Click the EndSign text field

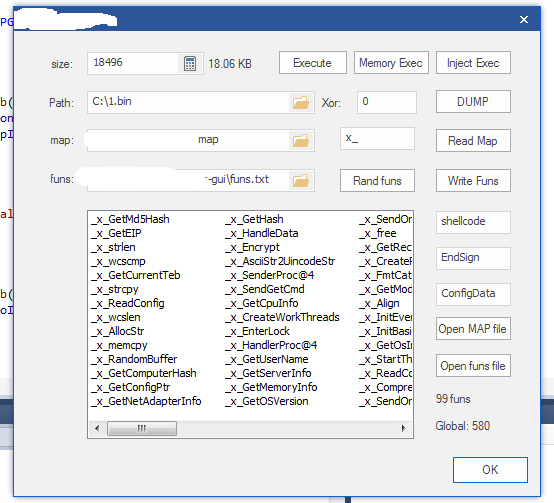[x=473, y=258]
